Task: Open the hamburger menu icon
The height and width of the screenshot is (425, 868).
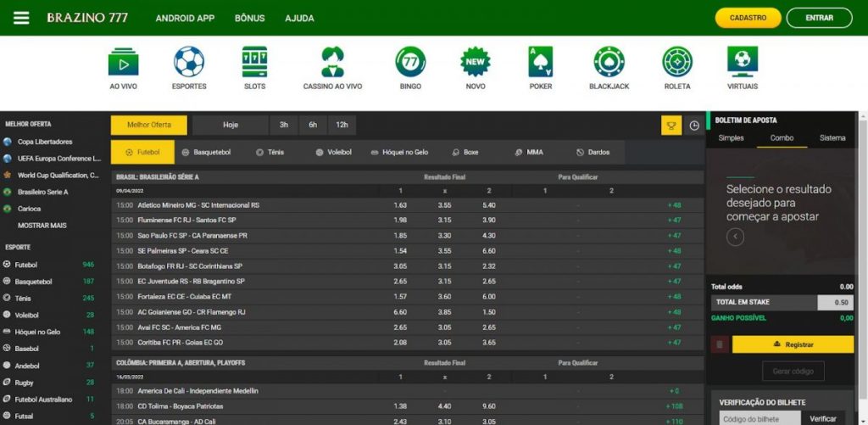Action: click(x=21, y=18)
